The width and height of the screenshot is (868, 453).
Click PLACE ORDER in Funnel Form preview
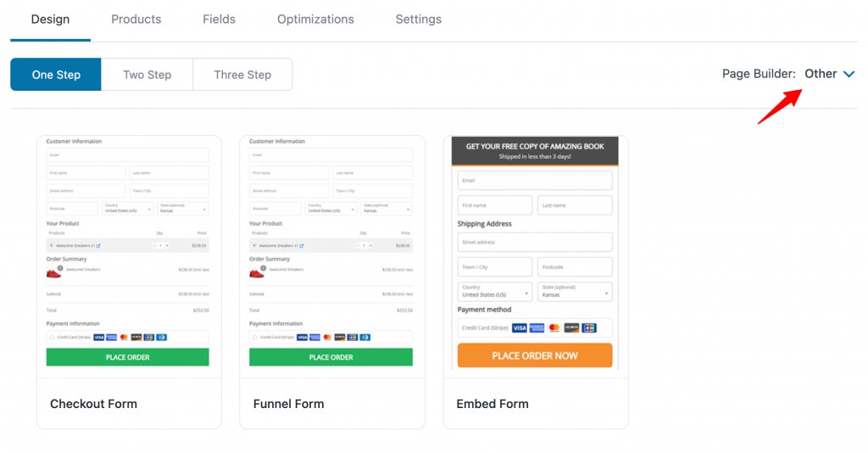click(331, 357)
